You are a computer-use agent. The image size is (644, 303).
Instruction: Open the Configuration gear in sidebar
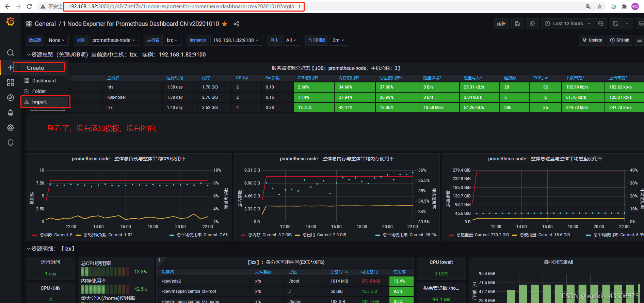coord(11,128)
